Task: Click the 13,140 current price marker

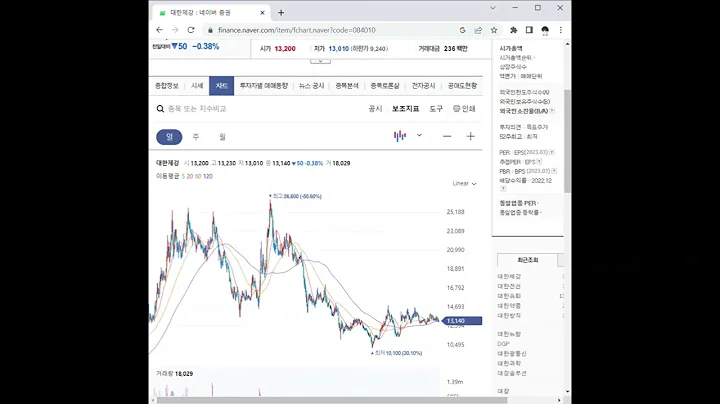Action: pos(462,321)
